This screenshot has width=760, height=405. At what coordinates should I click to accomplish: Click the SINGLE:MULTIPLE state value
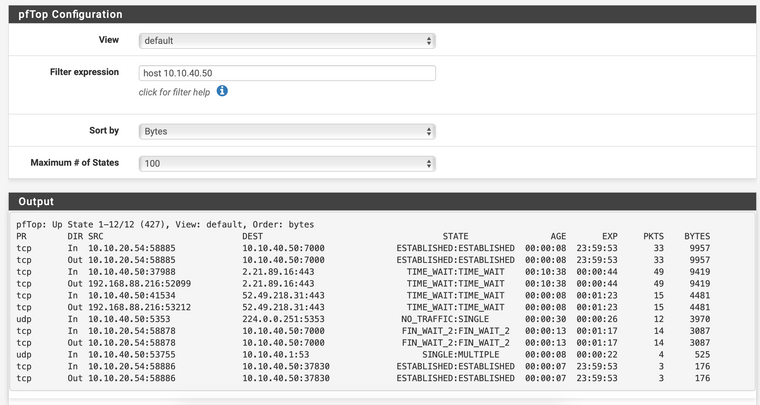click(x=460, y=355)
